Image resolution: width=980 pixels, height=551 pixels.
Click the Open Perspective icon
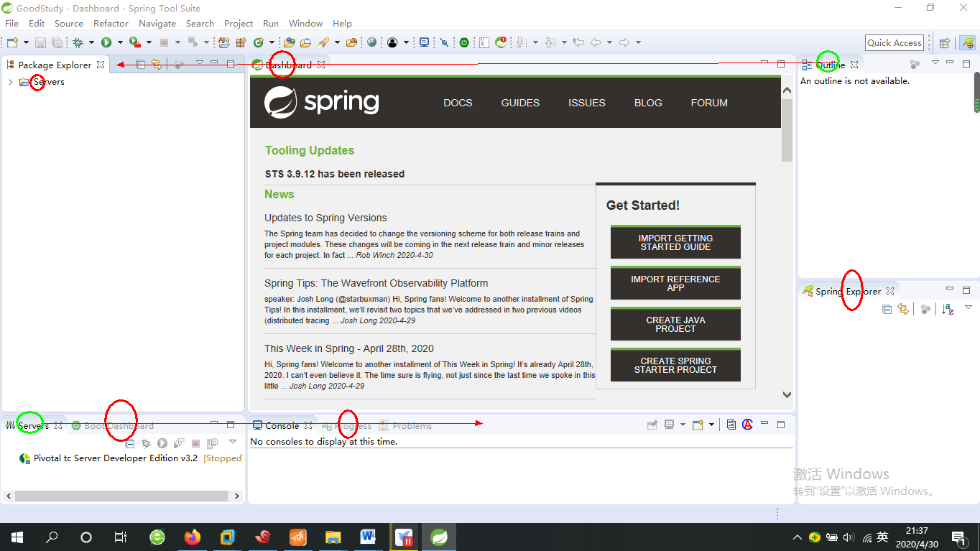point(945,42)
